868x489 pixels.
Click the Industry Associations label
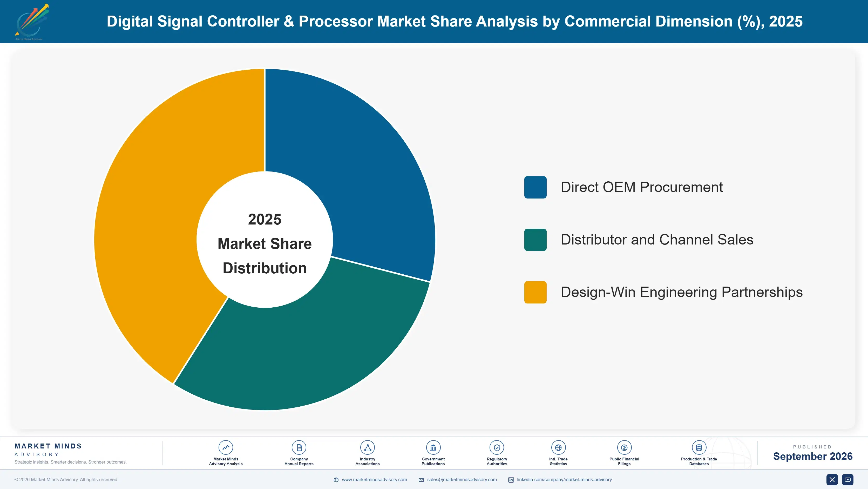[368, 461]
